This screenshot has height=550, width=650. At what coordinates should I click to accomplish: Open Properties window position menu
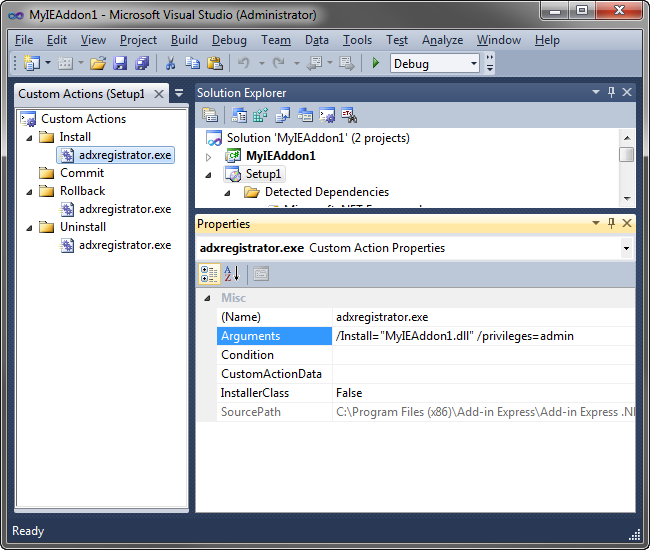pos(596,223)
